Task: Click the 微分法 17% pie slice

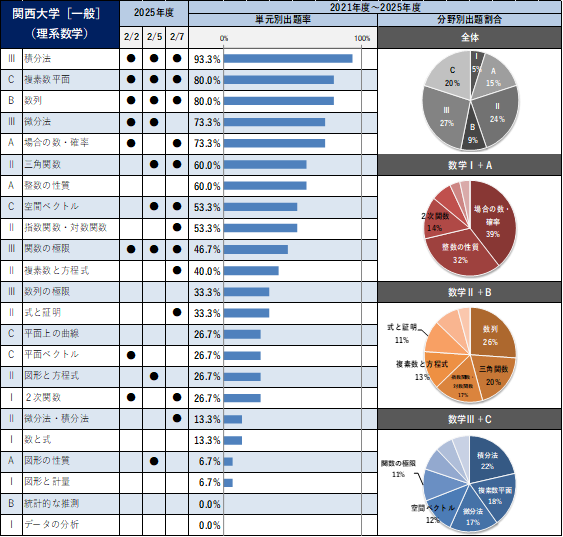Action: (x=473, y=516)
